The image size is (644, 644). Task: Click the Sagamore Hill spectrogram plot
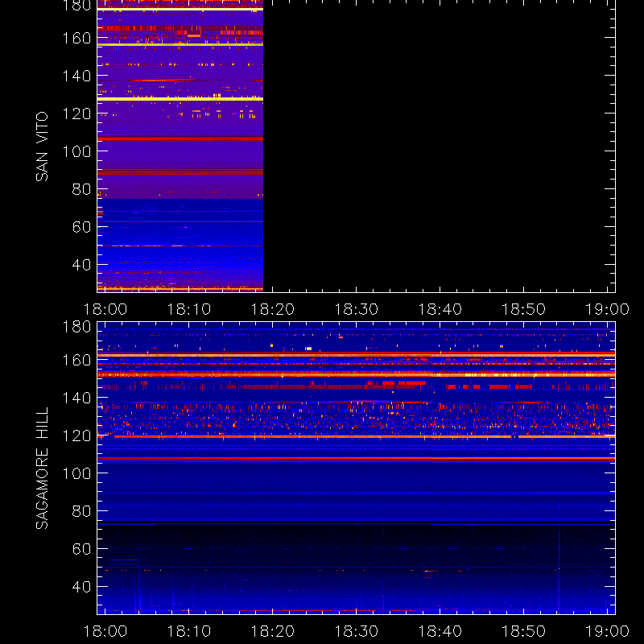click(356, 469)
